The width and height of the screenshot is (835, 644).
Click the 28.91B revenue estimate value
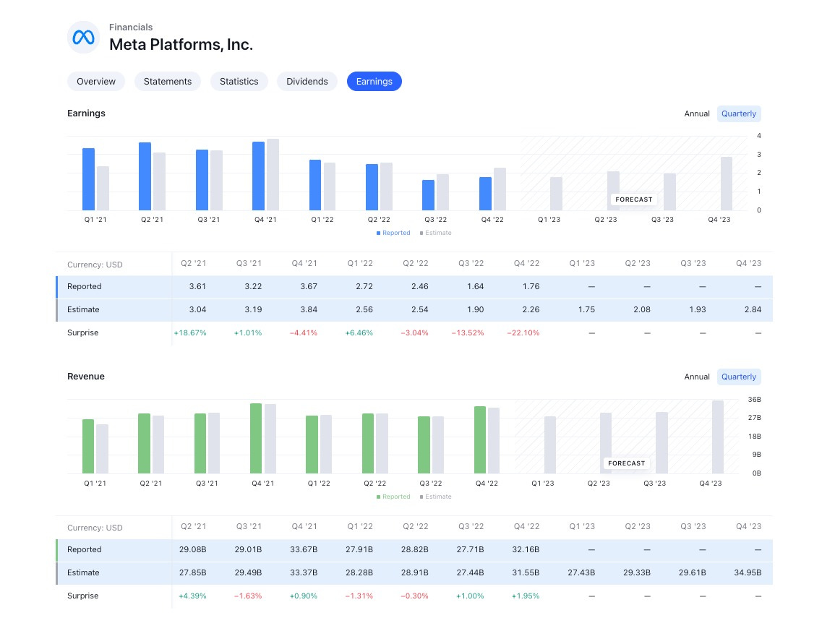pos(415,572)
